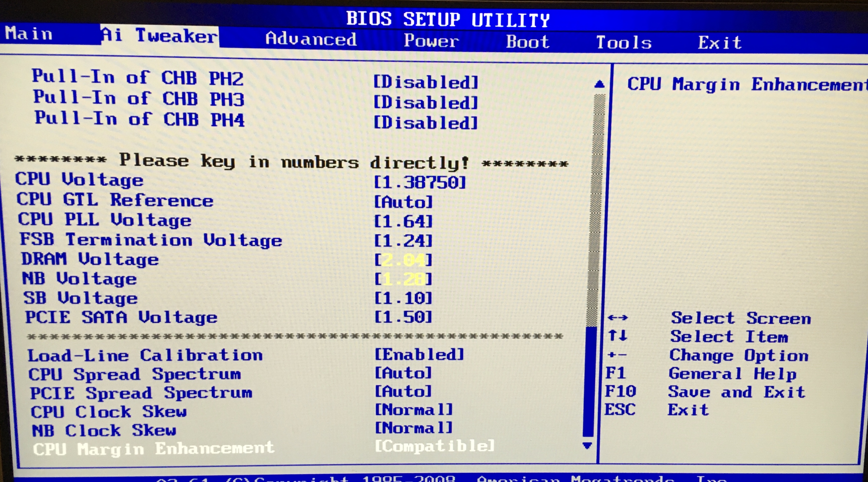Viewport: 868px width, 482px height.
Task: Toggle Pull-In of CHB PH2 Disabled value
Action: pyautogui.click(x=426, y=82)
